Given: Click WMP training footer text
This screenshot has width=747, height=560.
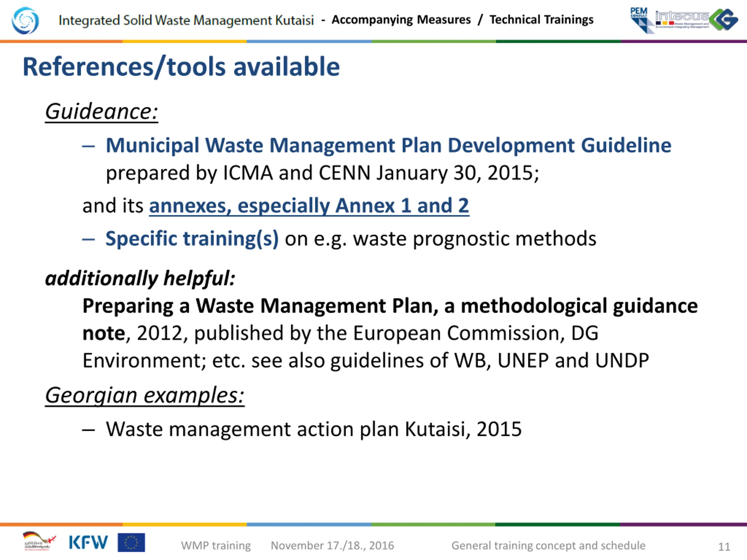Looking at the screenshot, I should tap(216, 545).
